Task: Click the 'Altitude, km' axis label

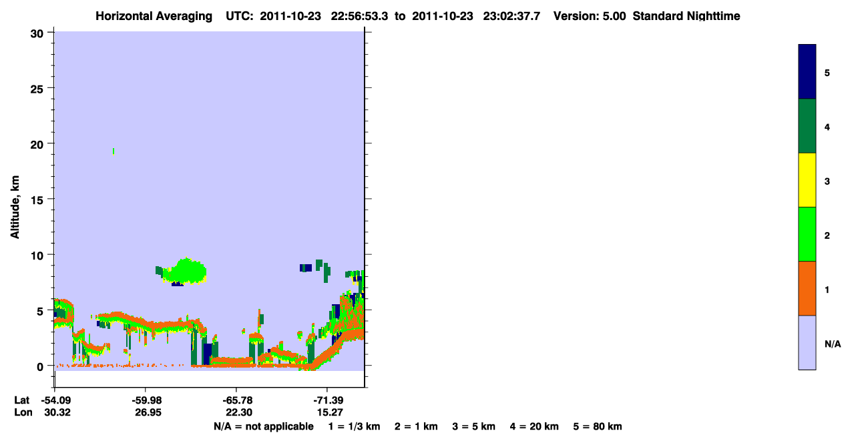Action: 15,207
